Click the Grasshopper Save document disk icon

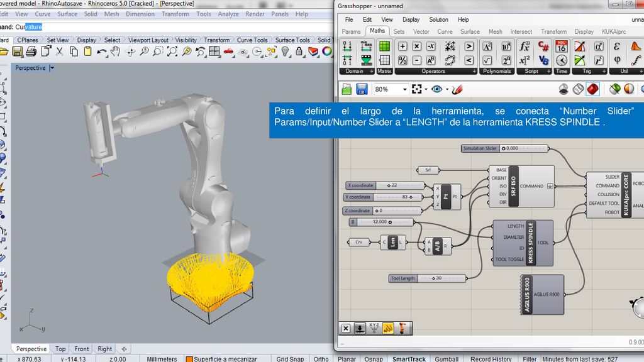click(362, 89)
